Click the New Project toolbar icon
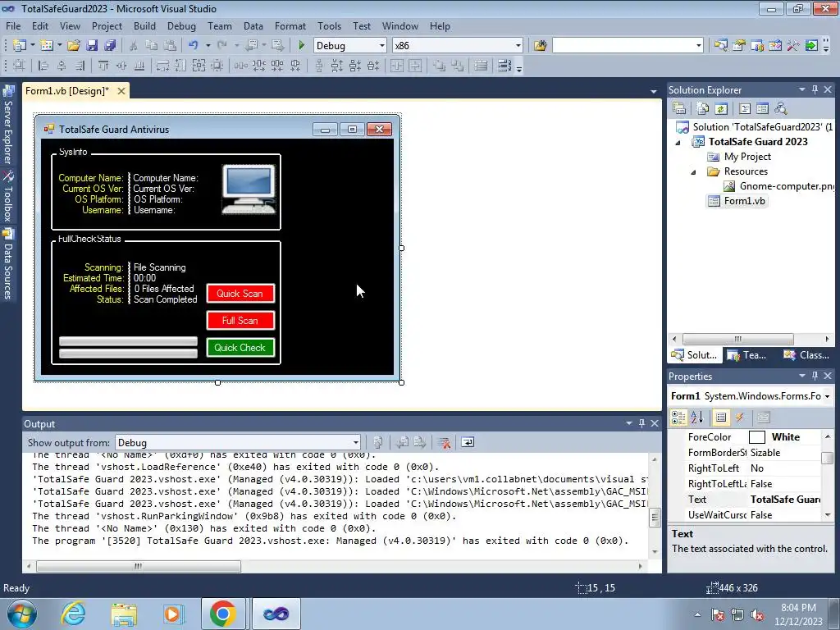This screenshot has height=630, width=840. 20,46
